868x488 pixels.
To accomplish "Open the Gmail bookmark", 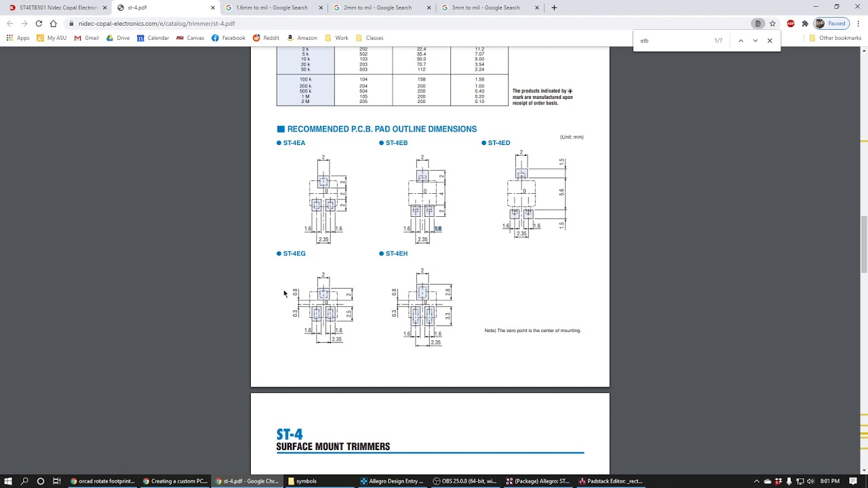I will tap(86, 38).
